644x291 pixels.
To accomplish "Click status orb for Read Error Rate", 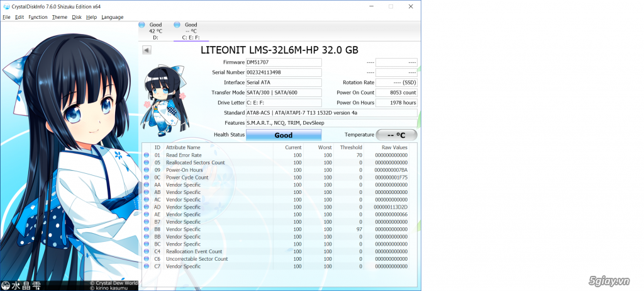I will [147, 155].
